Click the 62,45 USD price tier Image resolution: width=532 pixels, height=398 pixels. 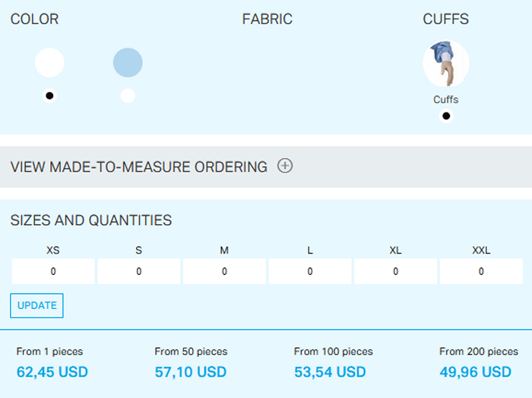tap(52, 372)
